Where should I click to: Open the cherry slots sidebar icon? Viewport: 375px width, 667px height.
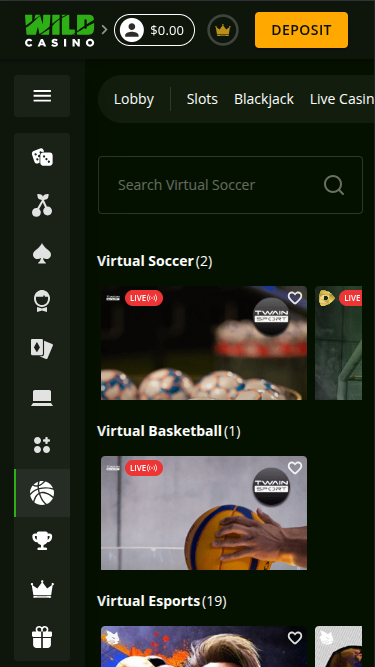(42, 205)
